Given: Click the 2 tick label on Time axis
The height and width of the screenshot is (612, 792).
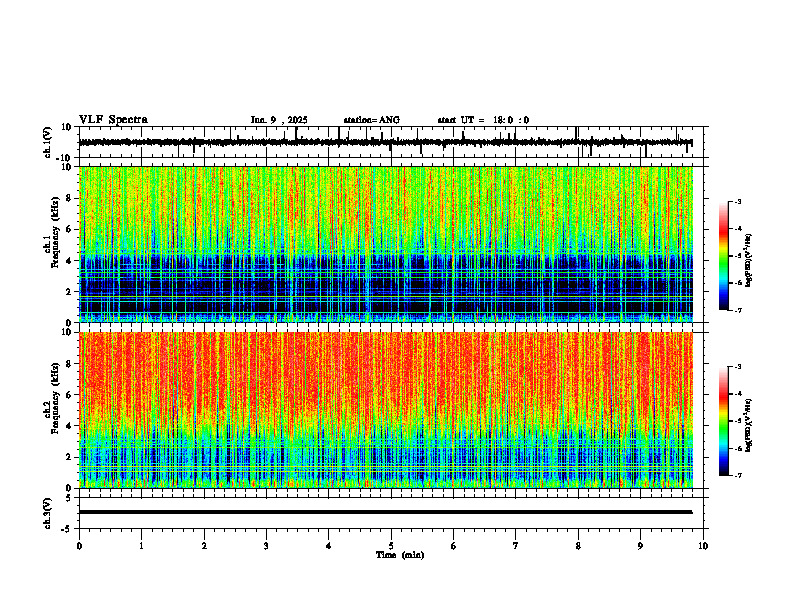Looking at the screenshot, I should [204, 546].
